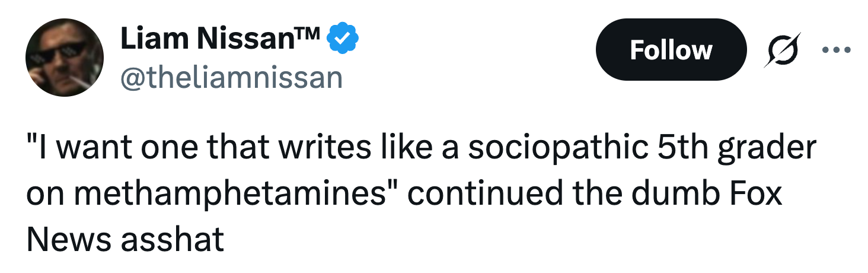Click the word "asshat" in the tweet
This screenshot has height=273, width=868.
(172, 239)
